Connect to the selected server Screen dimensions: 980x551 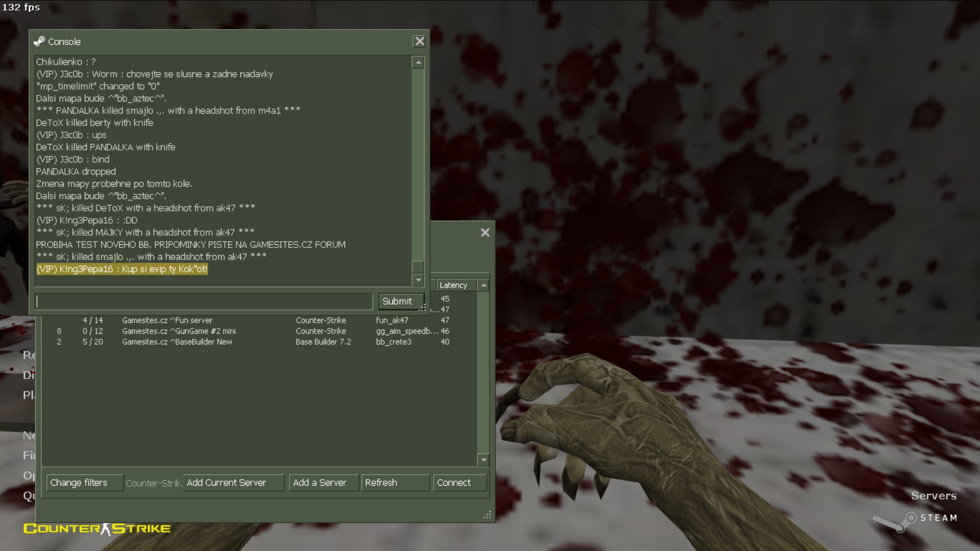coord(460,483)
